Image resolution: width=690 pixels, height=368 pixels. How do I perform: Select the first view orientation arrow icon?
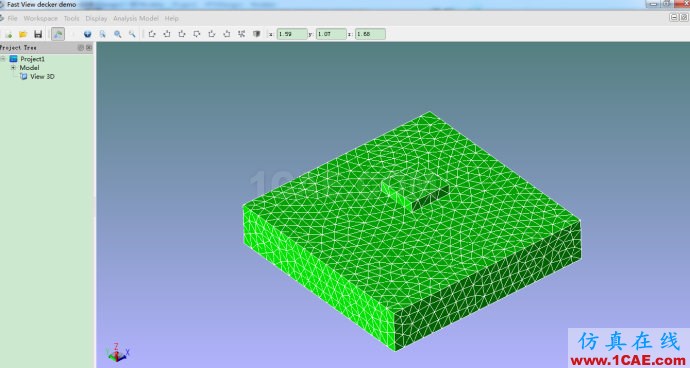click(x=152, y=34)
